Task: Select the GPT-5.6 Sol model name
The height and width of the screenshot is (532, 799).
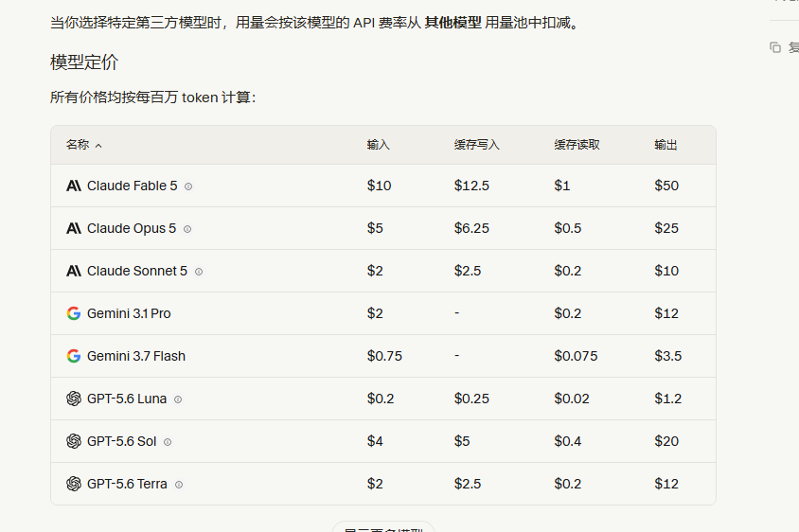Action: tap(122, 441)
